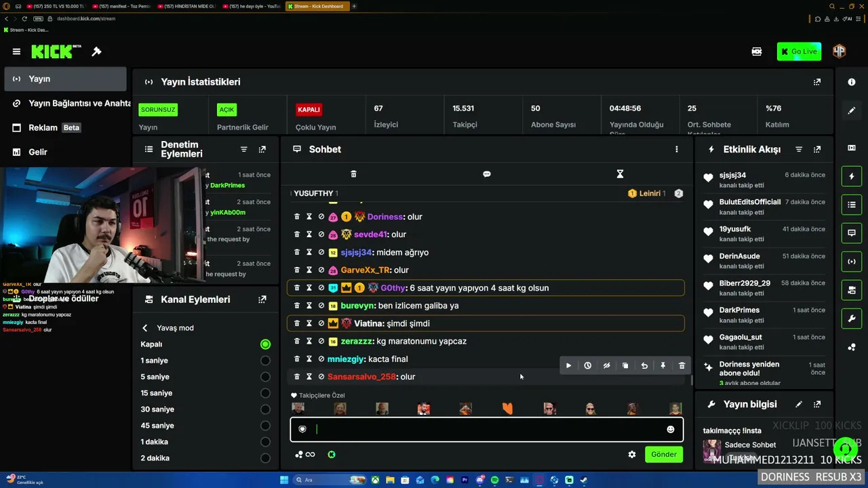The width and height of the screenshot is (868, 488).
Task: Toggle the broadcast signal widget in right sidebar
Action: coord(852,262)
